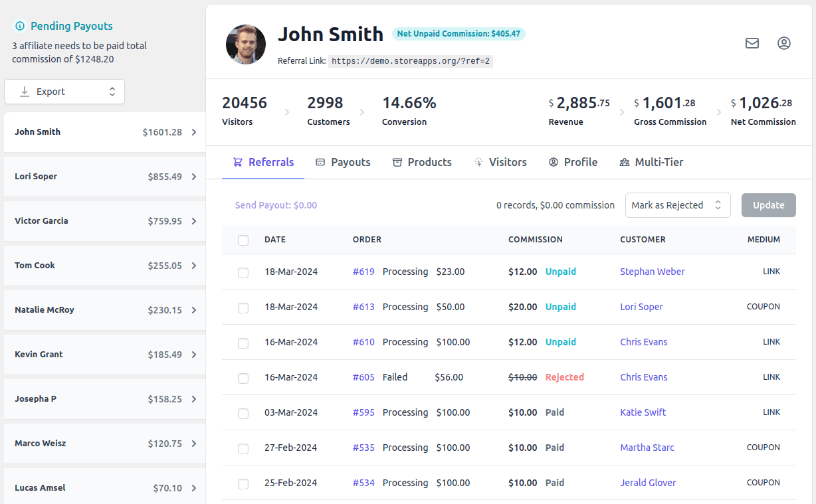Click Send Payout: $0.00 link
This screenshot has width=816, height=504.
(x=276, y=205)
